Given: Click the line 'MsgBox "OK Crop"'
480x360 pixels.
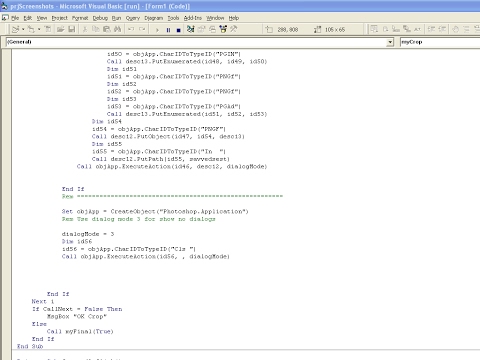Looking at the screenshot, I should pos(77,316).
